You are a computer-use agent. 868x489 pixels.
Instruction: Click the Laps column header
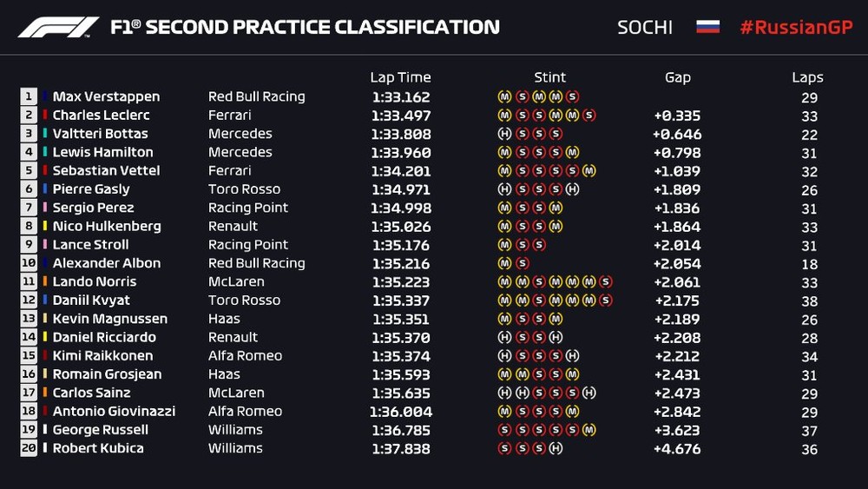(x=808, y=77)
